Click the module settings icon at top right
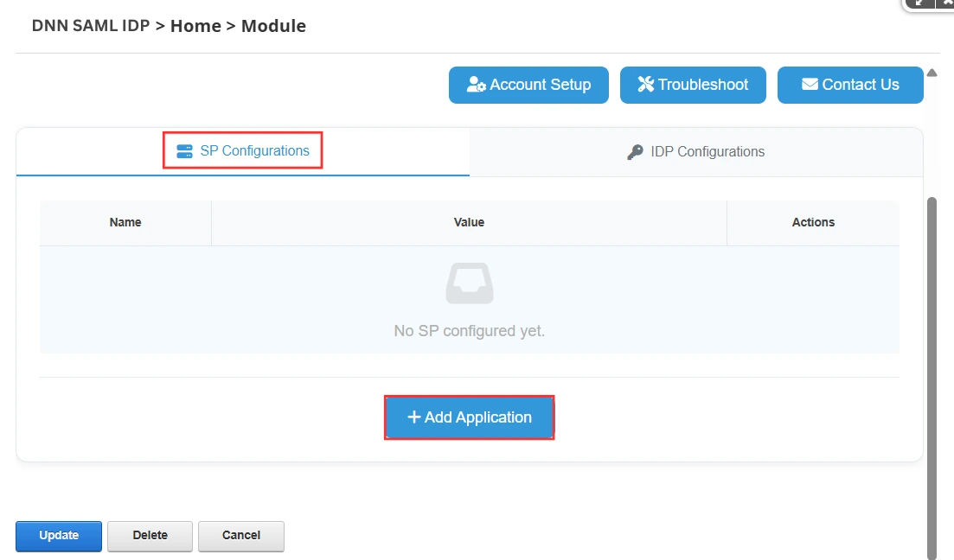Screen dimensions: 954x560 tap(947, 3)
